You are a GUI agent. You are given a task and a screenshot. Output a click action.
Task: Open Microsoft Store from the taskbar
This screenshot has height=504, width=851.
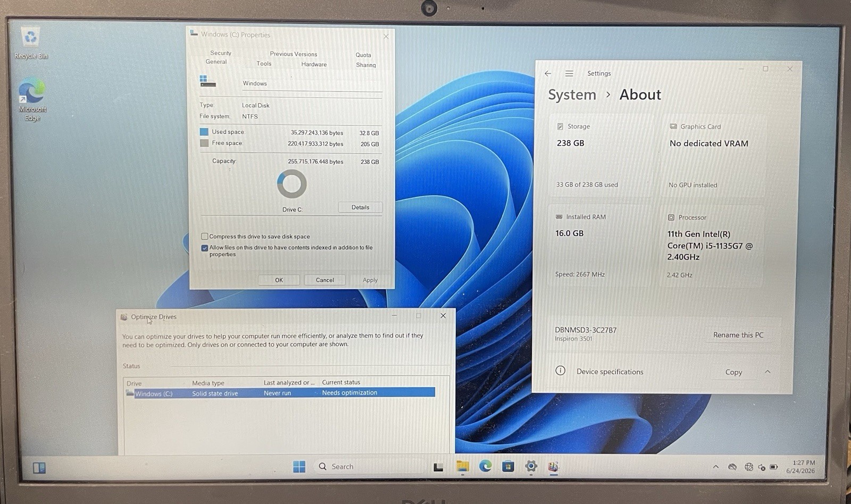(x=508, y=466)
